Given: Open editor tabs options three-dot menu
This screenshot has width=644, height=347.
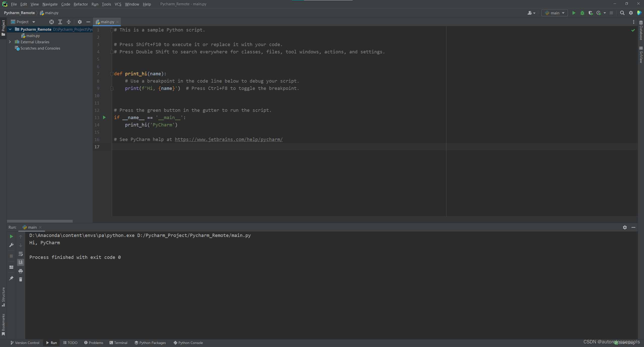Looking at the screenshot, I should (x=633, y=22).
